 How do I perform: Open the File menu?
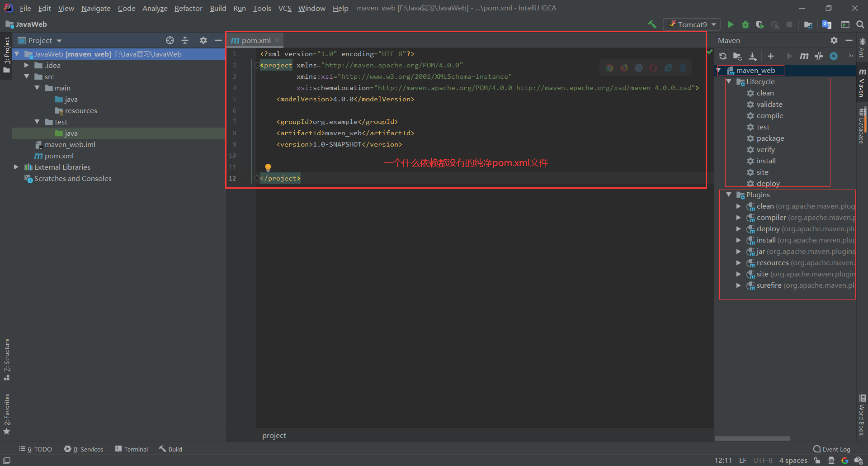click(x=25, y=8)
